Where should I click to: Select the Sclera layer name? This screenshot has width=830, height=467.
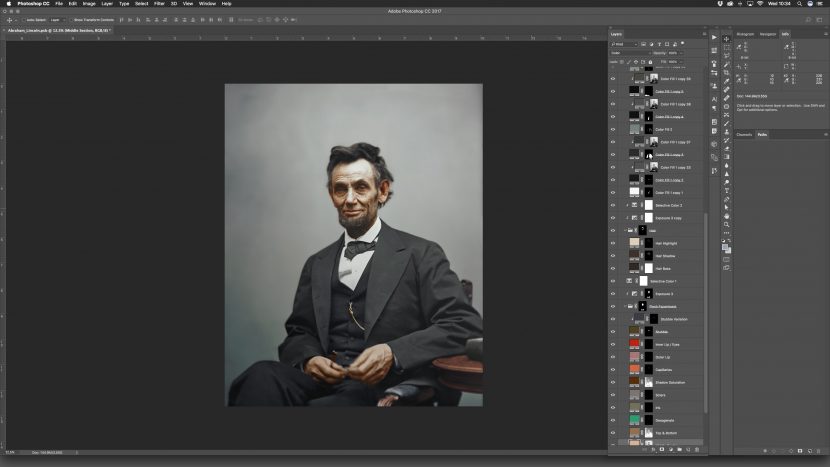point(661,395)
